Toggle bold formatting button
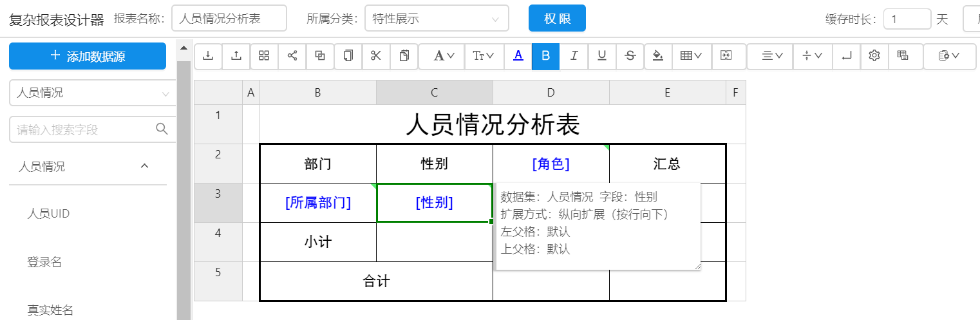Viewport: 980px width, 320px height. pos(546,56)
